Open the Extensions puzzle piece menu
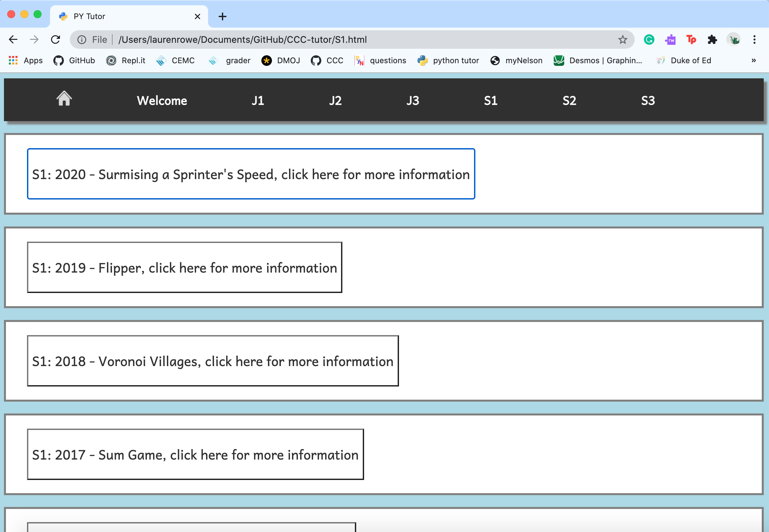 click(x=712, y=40)
